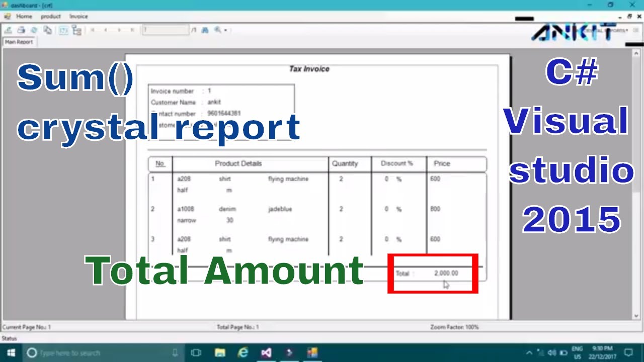The width and height of the screenshot is (644, 362).
Task: Toggle the Group Tree button
Action: pos(76,30)
